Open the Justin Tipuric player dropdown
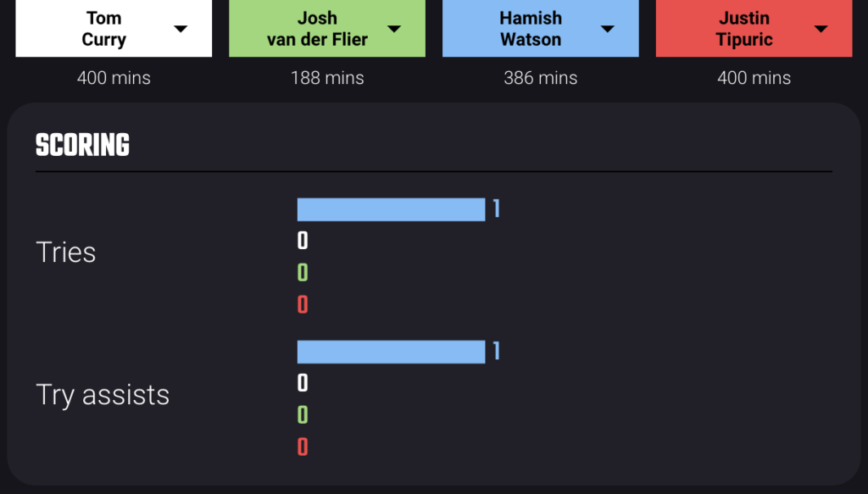This screenshot has width=868, height=494. click(x=754, y=28)
